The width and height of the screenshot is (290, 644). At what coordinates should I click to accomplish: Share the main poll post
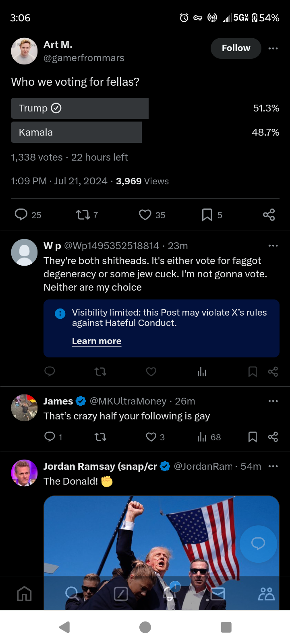(269, 215)
